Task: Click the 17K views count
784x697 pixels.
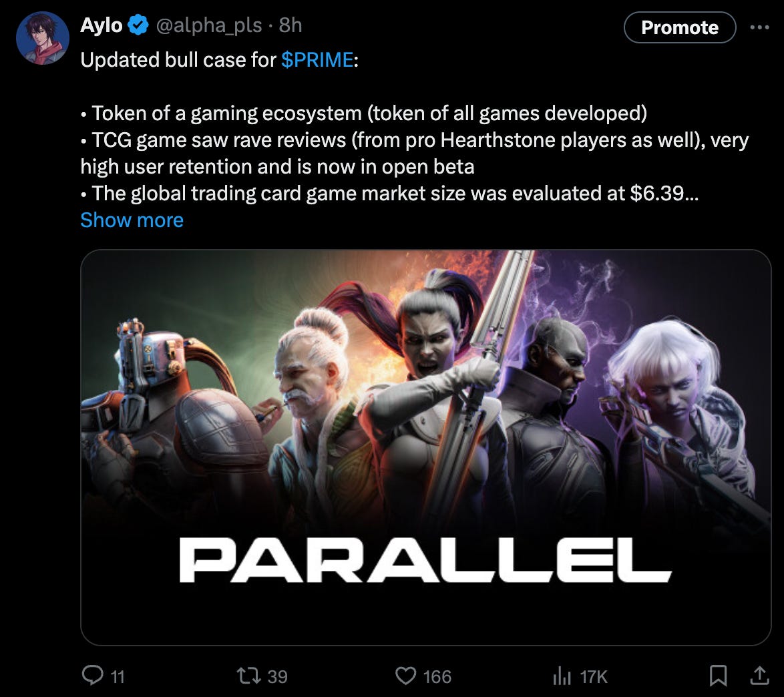Action: (594, 676)
